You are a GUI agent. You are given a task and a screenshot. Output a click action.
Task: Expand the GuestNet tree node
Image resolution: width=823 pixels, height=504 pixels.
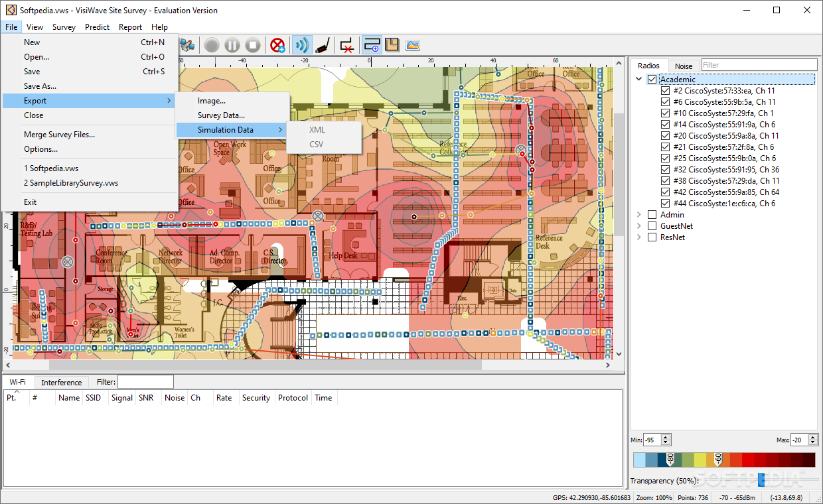pyautogui.click(x=639, y=226)
